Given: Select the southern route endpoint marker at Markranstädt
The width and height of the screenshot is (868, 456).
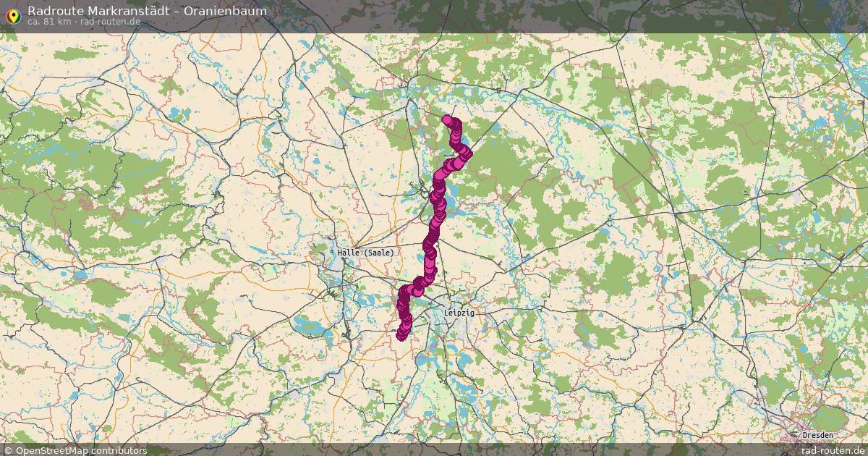Looking at the screenshot, I should pos(401,334).
